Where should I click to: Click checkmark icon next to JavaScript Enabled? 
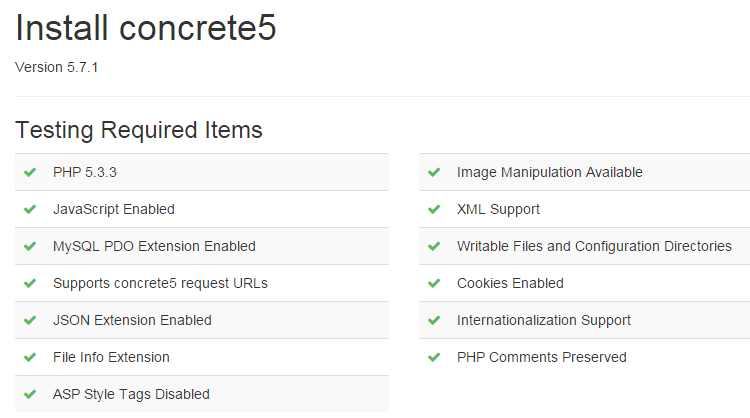click(x=30, y=209)
